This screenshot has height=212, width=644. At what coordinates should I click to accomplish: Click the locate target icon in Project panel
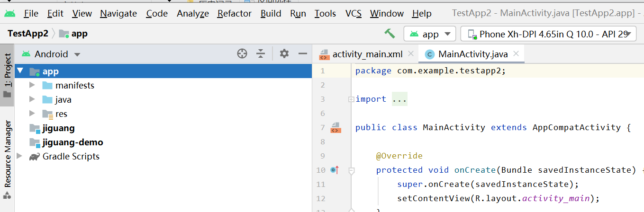tap(242, 54)
